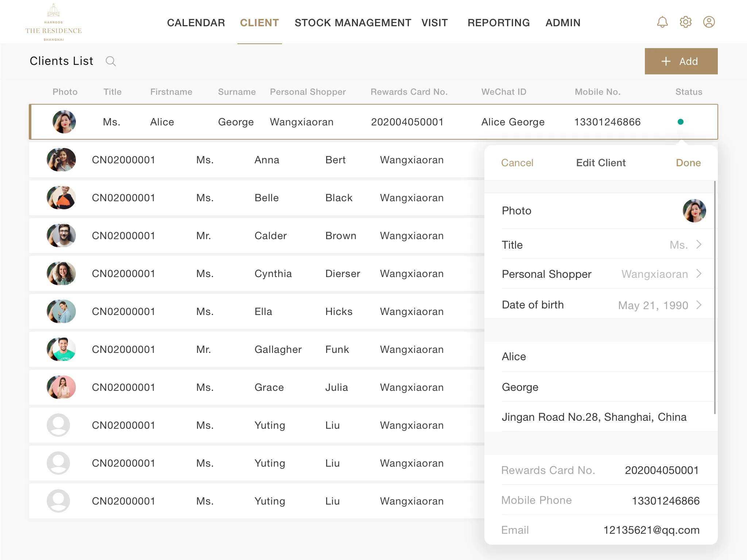
Task: Open the user profile icon
Action: click(709, 22)
